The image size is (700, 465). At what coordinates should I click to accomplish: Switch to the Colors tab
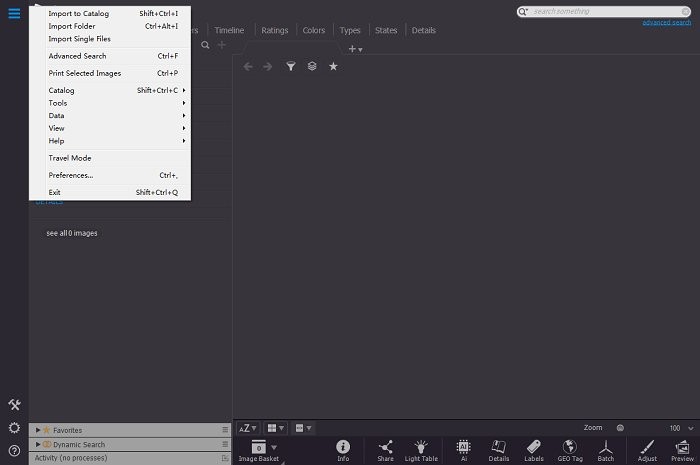point(314,30)
